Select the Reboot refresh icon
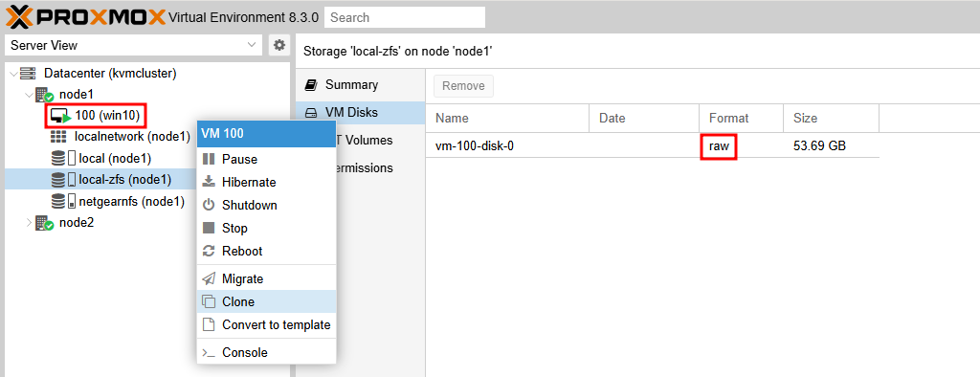Image resolution: width=980 pixels, height=377 pixels. pyautogui.click(x=209, y=252)
